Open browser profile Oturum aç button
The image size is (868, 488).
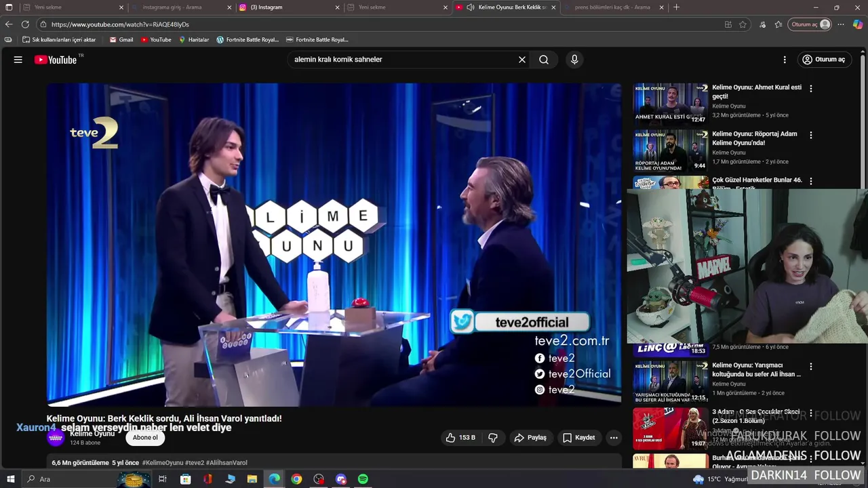(810, 24)
